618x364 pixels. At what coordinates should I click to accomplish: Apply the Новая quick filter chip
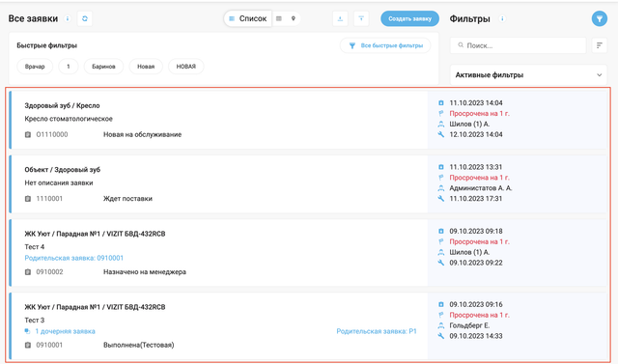click(146, 67)
